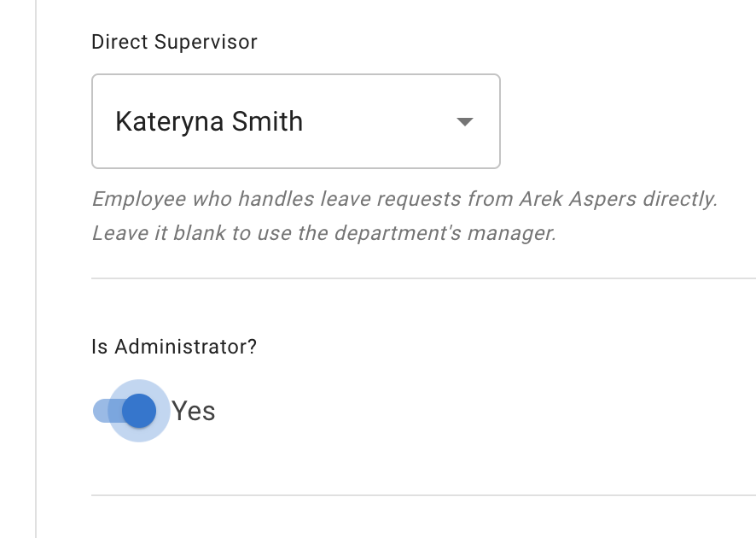Expand the supervisor selection combo box
The width and height of the screenshot is (756, 538).
(x=295, y=120)
